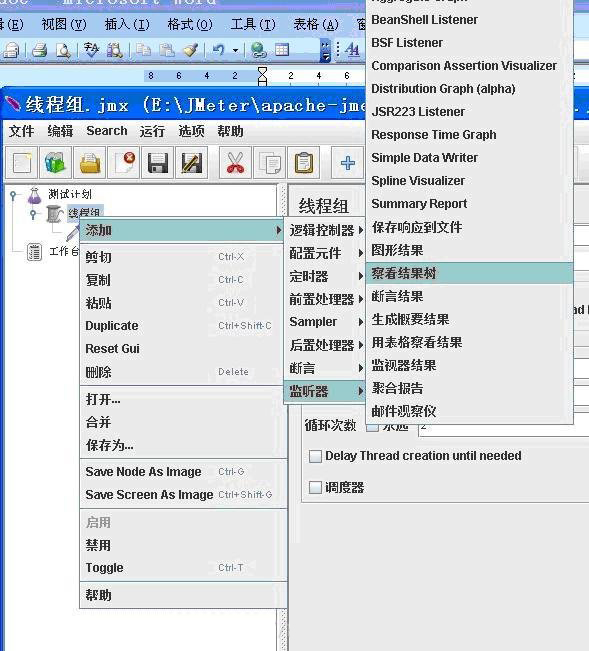Select Reset Gui in context menu

tap(181, 349)
